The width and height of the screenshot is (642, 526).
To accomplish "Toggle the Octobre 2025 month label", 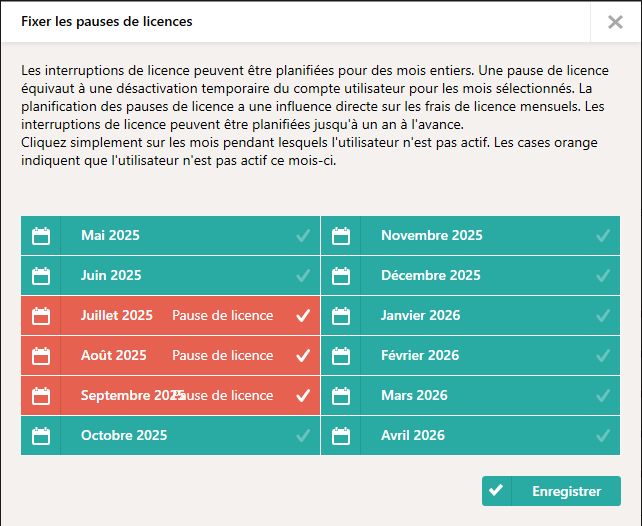I will coord(124,435).
